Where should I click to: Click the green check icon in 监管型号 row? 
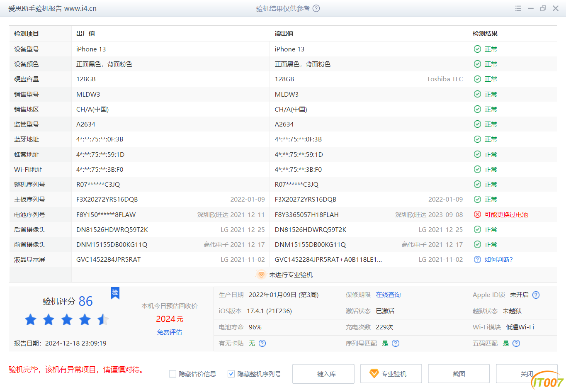tap(477, 124)
